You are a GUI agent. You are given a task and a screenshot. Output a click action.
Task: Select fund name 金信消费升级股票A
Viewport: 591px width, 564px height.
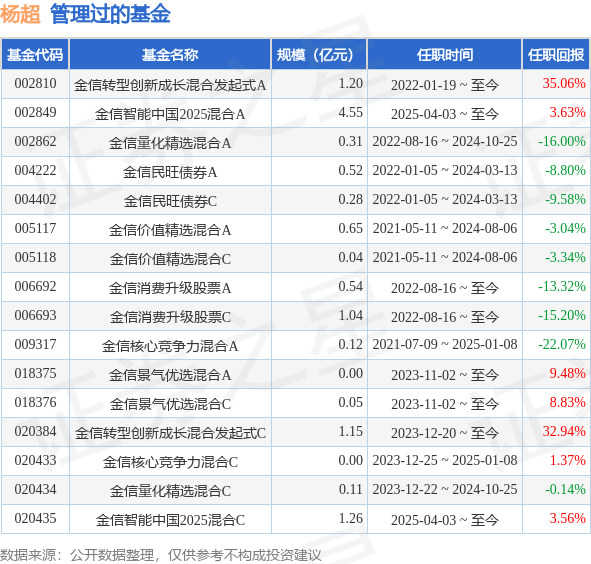tap(170, 288)
